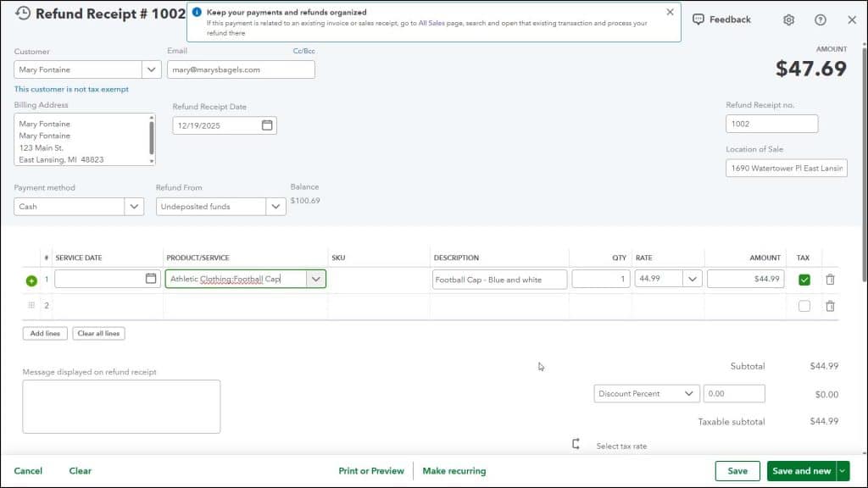Close the Refund Receipt form
Viewport: 868px width, 488px height.
(x=852, y=20)
